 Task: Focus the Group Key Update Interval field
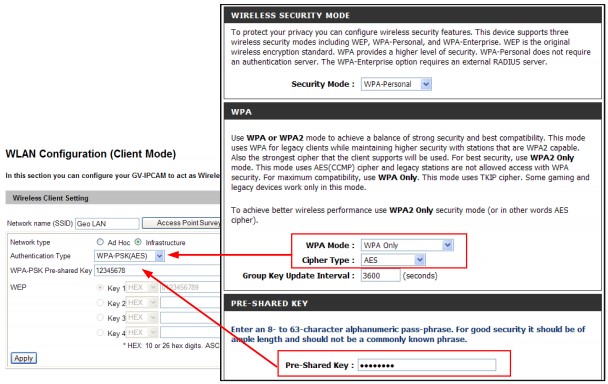[380, 276]
